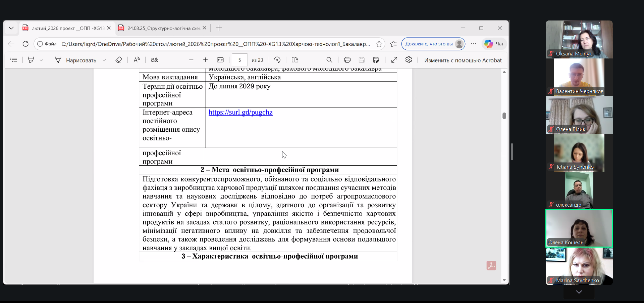Toggle the page view layout button
Screen dimensions: 644x303
295,60
